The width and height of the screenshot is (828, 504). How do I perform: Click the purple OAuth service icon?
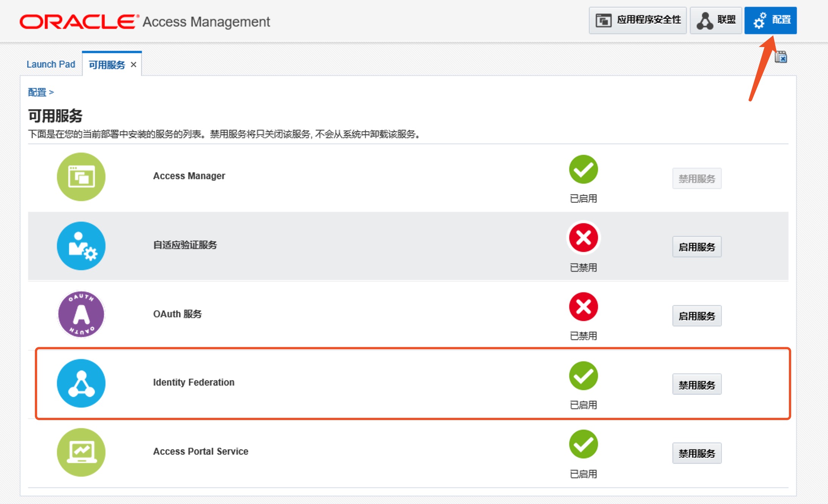(x=81, y=314)
